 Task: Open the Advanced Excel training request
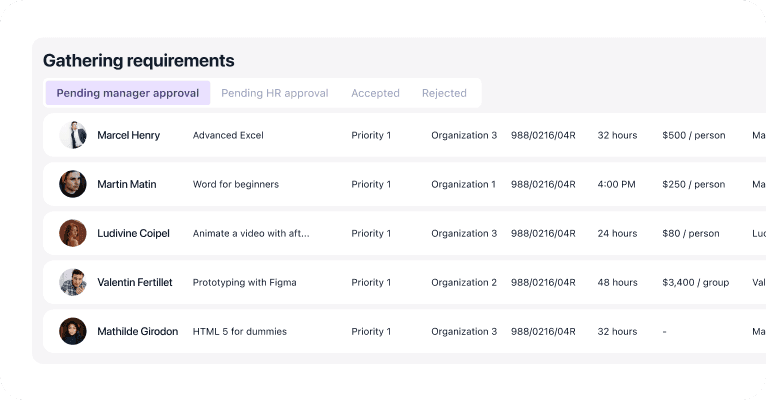click(x=228, y=135)
